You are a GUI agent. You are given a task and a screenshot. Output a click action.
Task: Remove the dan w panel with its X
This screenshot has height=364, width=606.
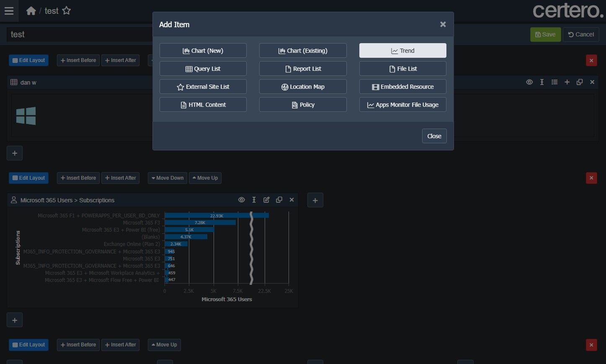pos(592,82)
